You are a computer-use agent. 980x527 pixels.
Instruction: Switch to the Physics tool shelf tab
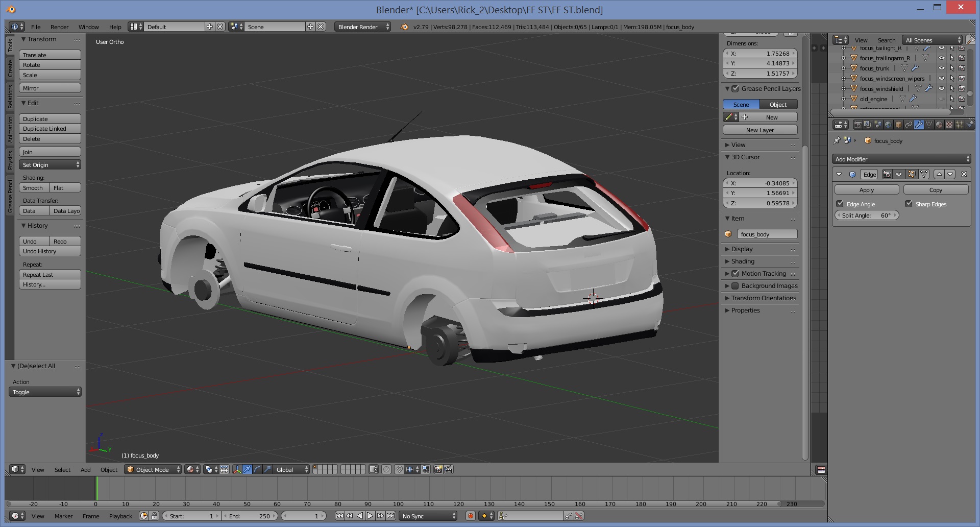[x=10, y=160]
